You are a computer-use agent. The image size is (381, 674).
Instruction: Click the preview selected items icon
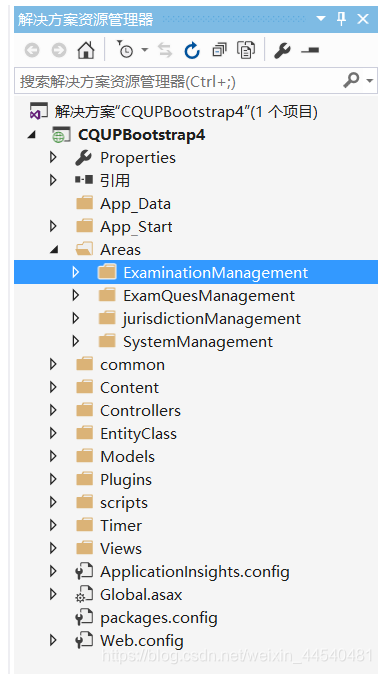tap(310, 51)
